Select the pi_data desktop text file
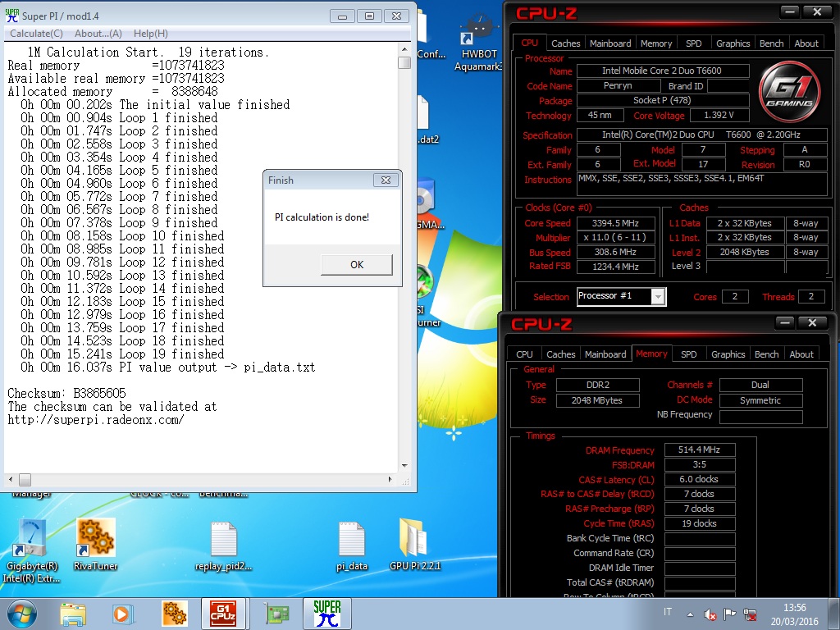The image size is (840, 630). click(x=351, y=546)
